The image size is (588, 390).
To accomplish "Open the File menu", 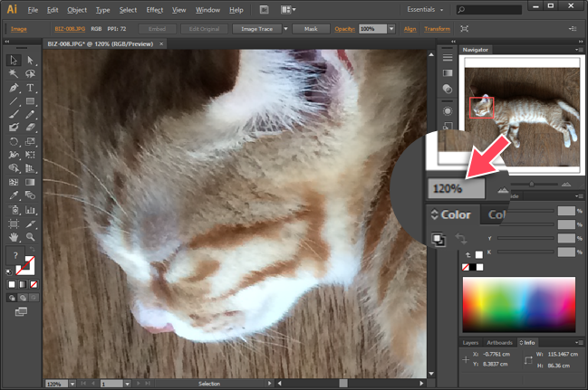I will [x=33, y=10].
